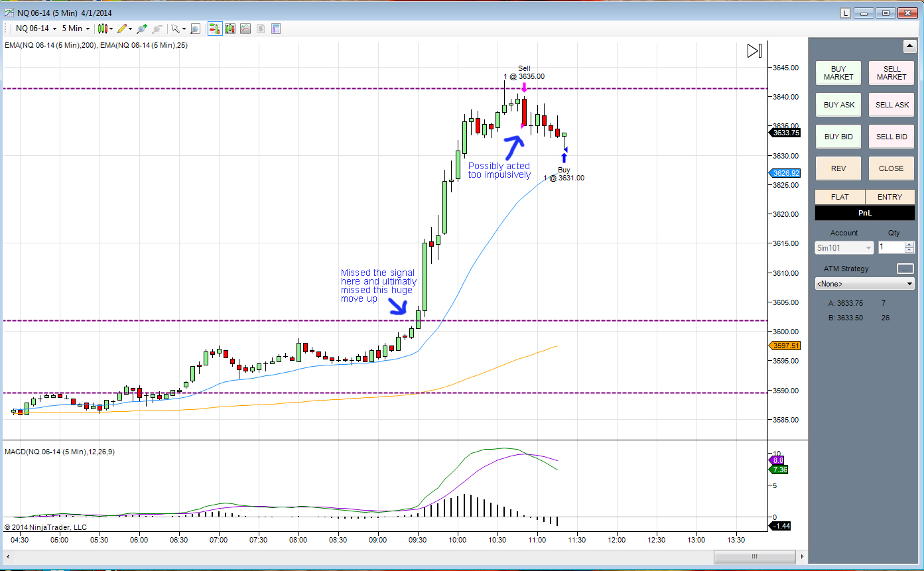Click the Buy 1 @ 3631.00 execution marker label
The height and width of the screenshot is (571, 924).
tap(564, 174)
